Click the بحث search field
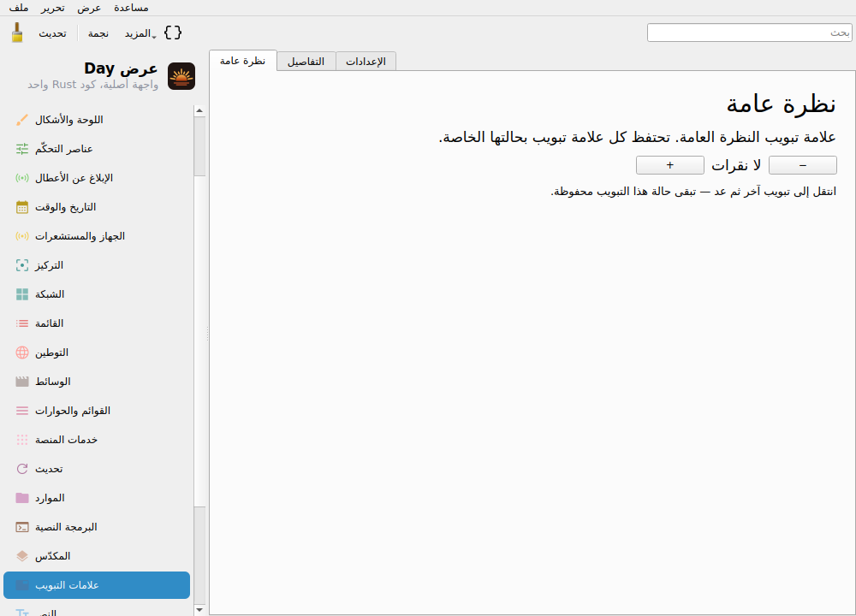The width and height of the screenshot is (856, 616). 750,33
